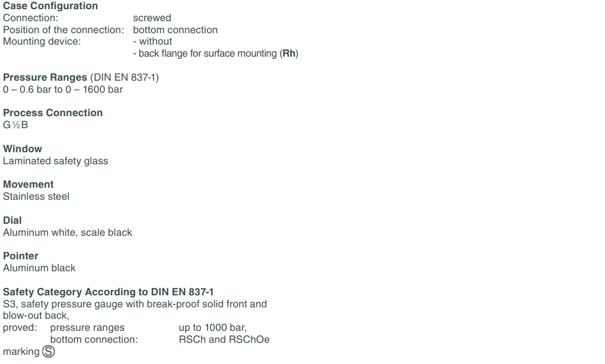Click the Mounting device label
This screenshot has height=364, width=605.
(42, 41)
